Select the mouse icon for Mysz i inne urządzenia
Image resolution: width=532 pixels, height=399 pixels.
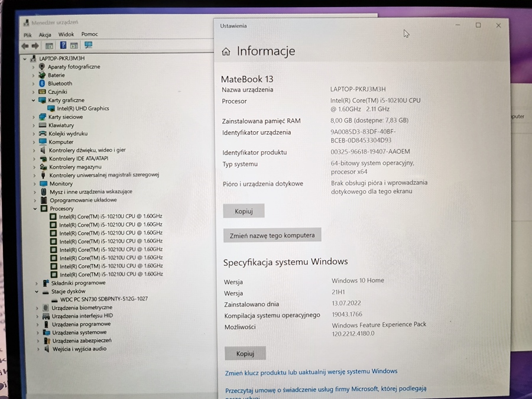point(44,192)
